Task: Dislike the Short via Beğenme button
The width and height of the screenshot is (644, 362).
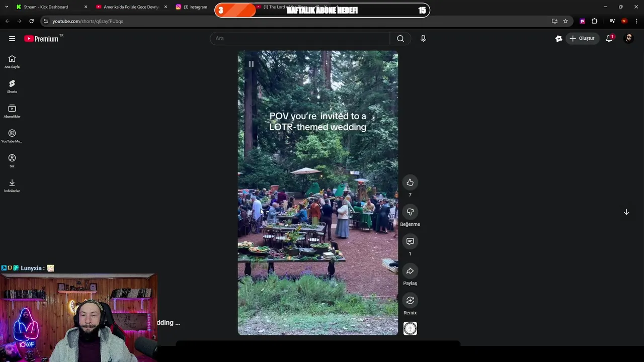Action: (410, 212)
